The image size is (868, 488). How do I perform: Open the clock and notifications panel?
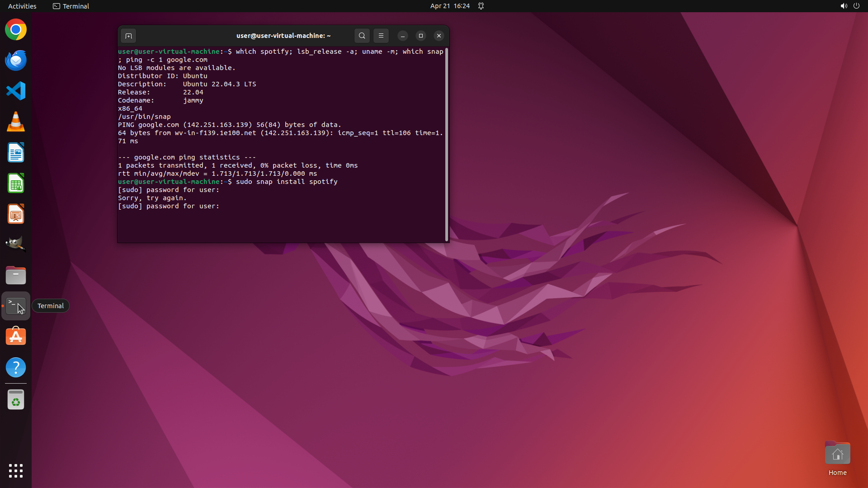pyautogui.click(x=450, y=6)
